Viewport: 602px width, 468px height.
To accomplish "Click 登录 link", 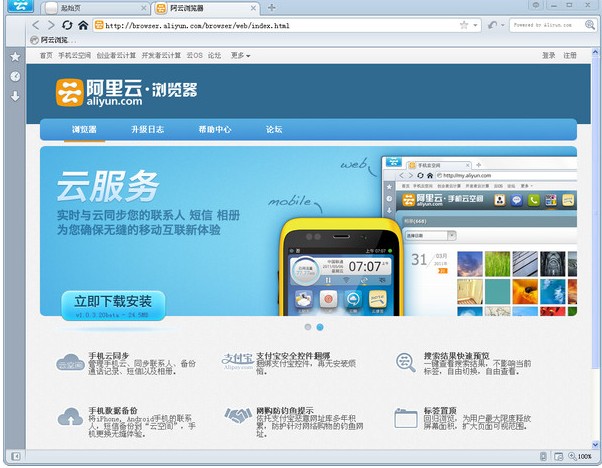I will [549, 56].
